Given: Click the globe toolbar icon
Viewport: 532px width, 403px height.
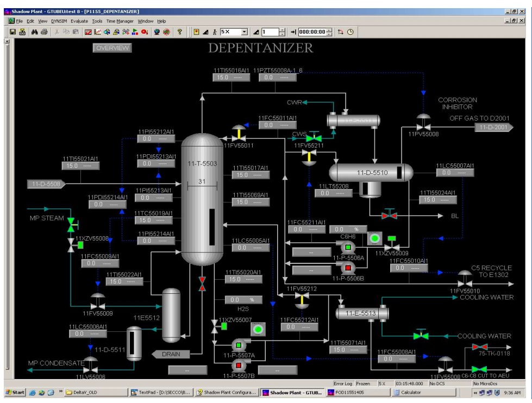Looking at the screenshot, I should (157, 32).
